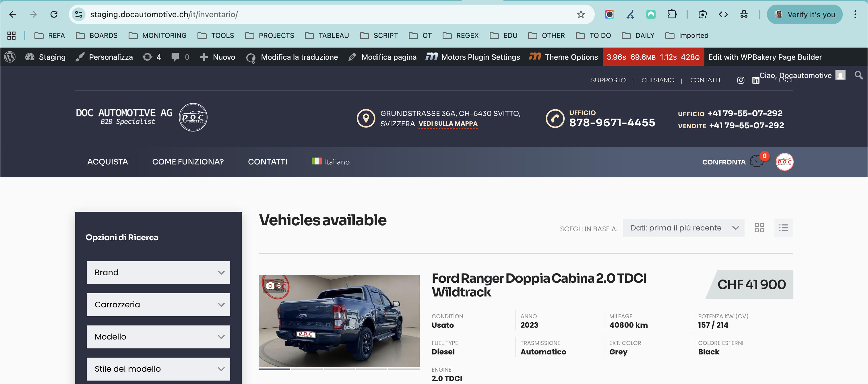
Task: Open the Italiano language switcher
Action: pos(330,162)
